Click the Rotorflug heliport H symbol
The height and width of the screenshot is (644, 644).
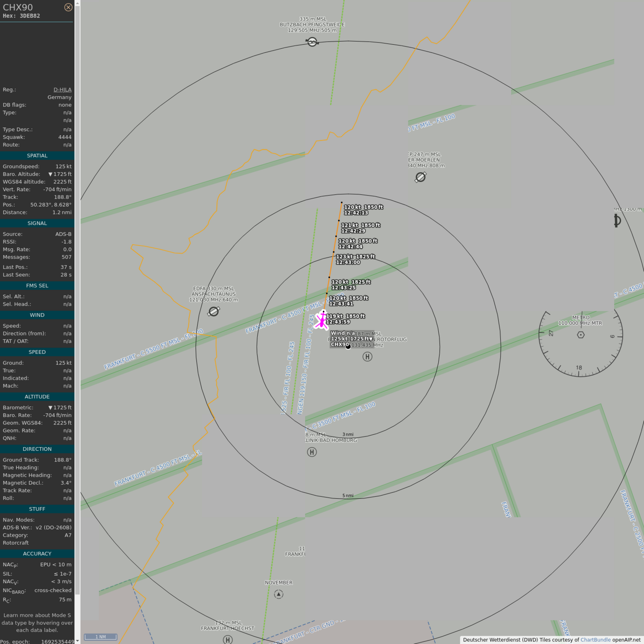pyautogui.click(x=367, y=356)
